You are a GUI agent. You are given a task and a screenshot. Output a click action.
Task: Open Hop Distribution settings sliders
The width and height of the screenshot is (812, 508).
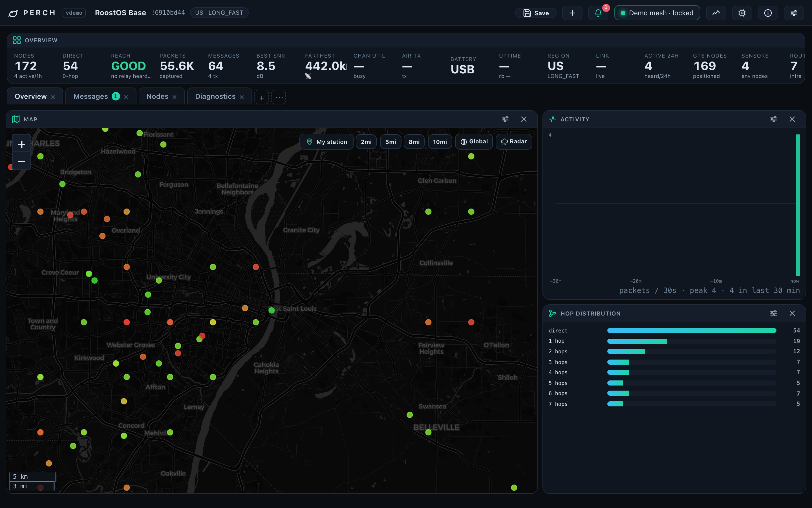773,314
